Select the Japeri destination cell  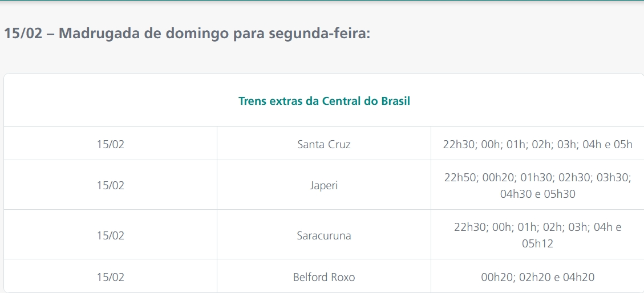[324, 185]
